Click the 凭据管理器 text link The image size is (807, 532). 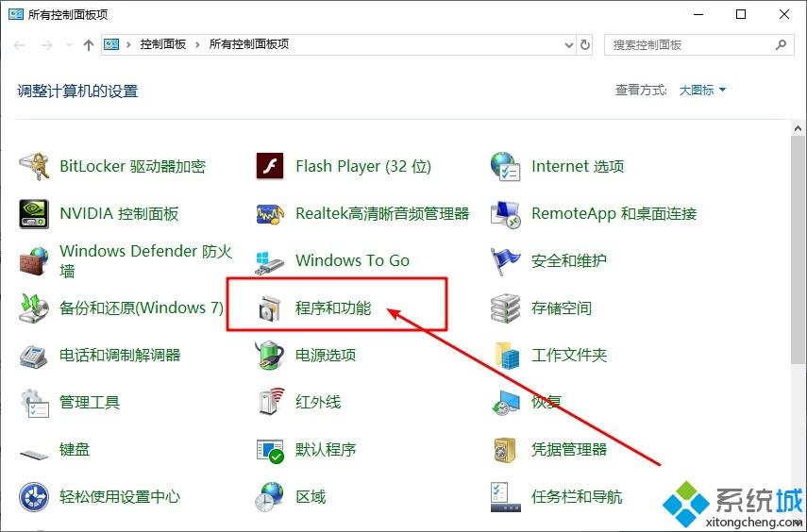click(569, 450)
